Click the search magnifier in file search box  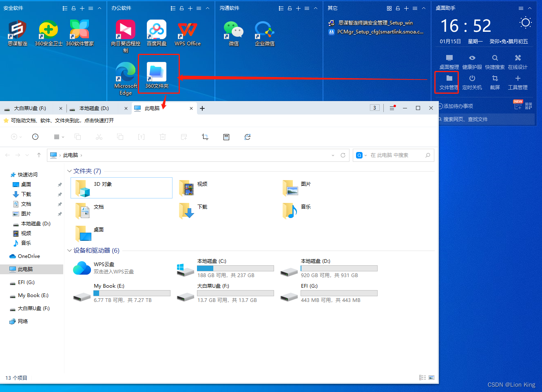point(428,155)
